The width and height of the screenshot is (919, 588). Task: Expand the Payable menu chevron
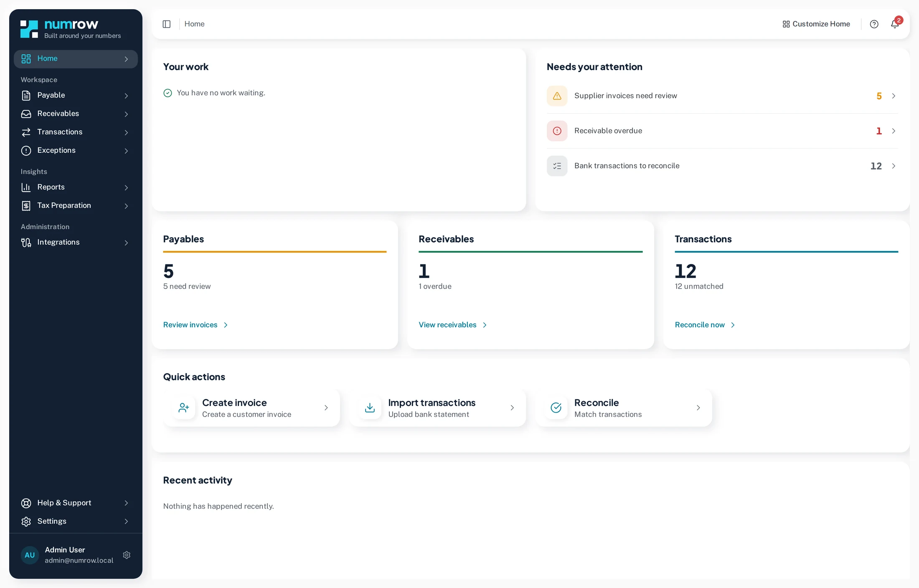(126, 96)
